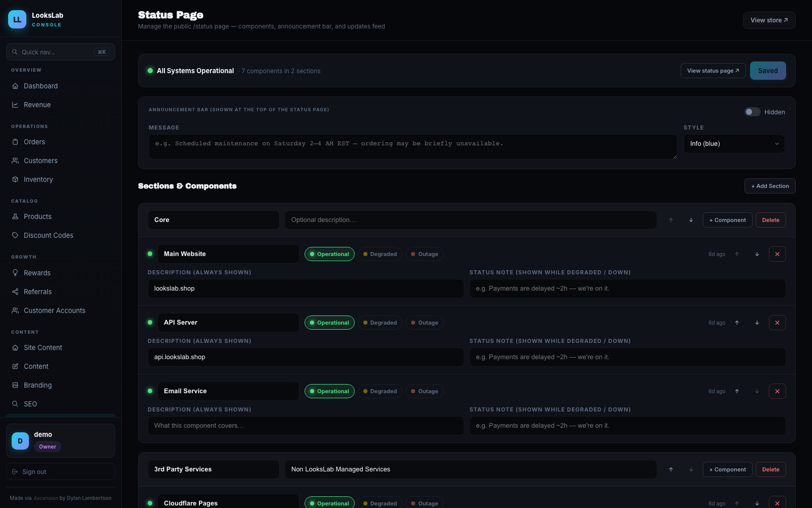Open the SEO page
This screenshot has width=812, height=508.
coord(60,404)
